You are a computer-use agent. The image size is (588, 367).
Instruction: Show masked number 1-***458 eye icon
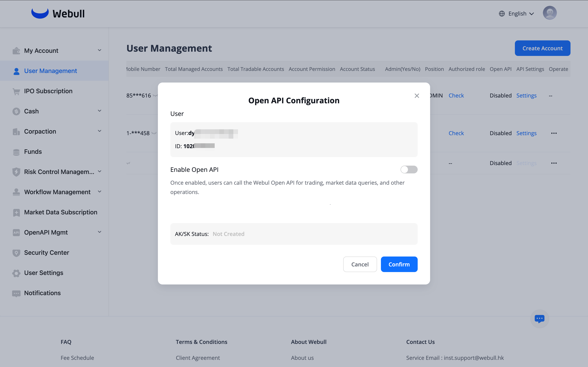[154, 133]
